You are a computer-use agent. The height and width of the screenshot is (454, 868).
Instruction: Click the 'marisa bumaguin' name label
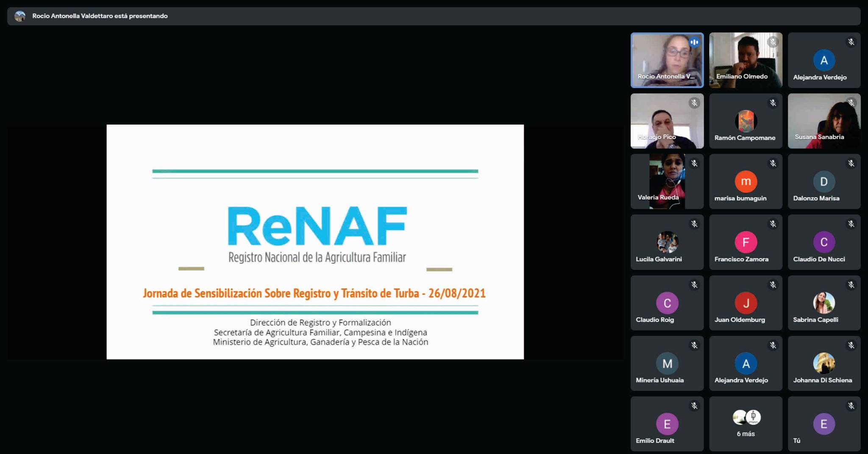click(740, 198)
